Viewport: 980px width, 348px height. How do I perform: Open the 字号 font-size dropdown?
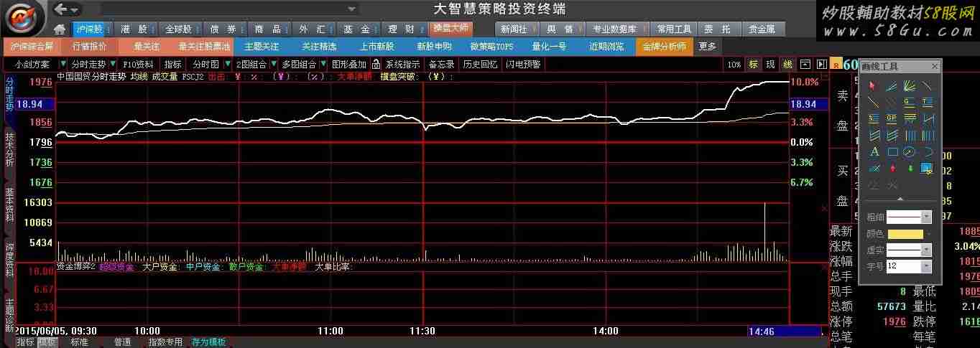[x=926, y=266]
